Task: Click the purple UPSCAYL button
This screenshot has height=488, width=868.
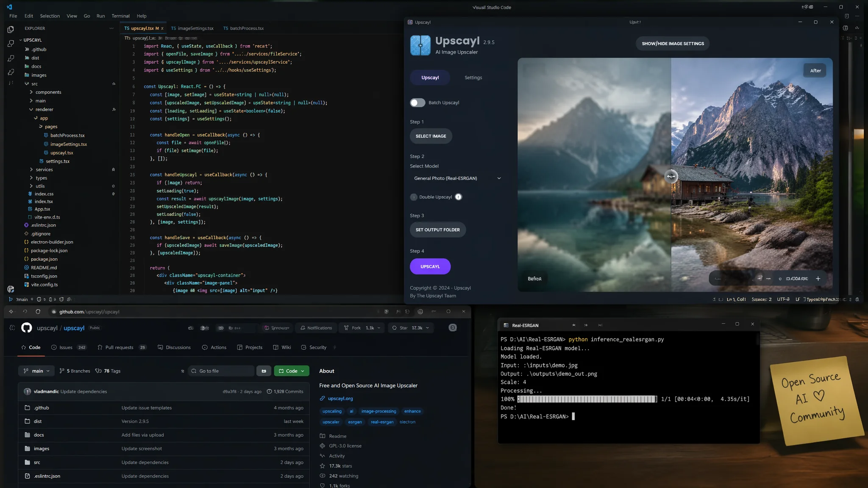Action: pos(430,266)
